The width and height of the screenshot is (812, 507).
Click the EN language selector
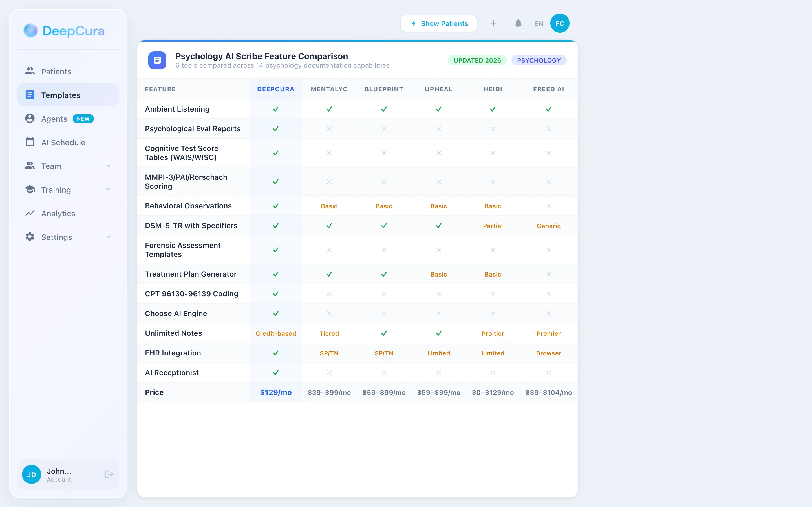[x=539, y=23]
